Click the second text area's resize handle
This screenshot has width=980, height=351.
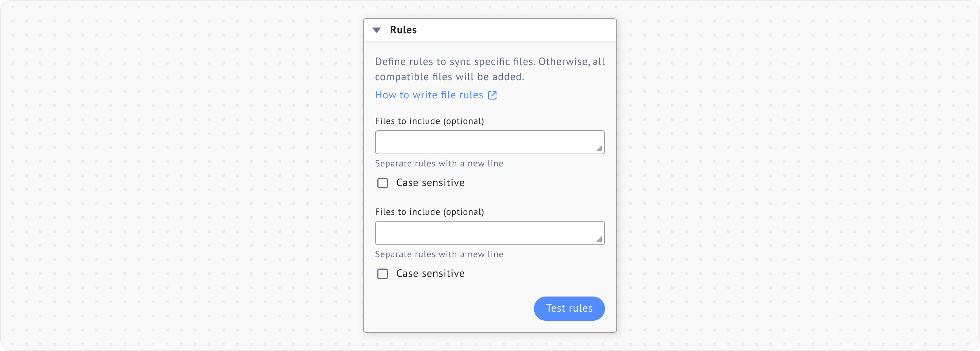tap(599, 239)
